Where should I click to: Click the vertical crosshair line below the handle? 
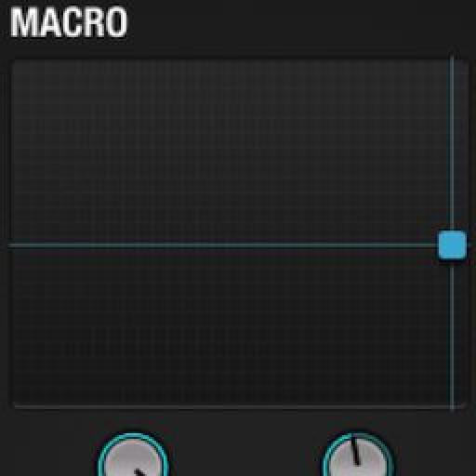coord(452,335)
